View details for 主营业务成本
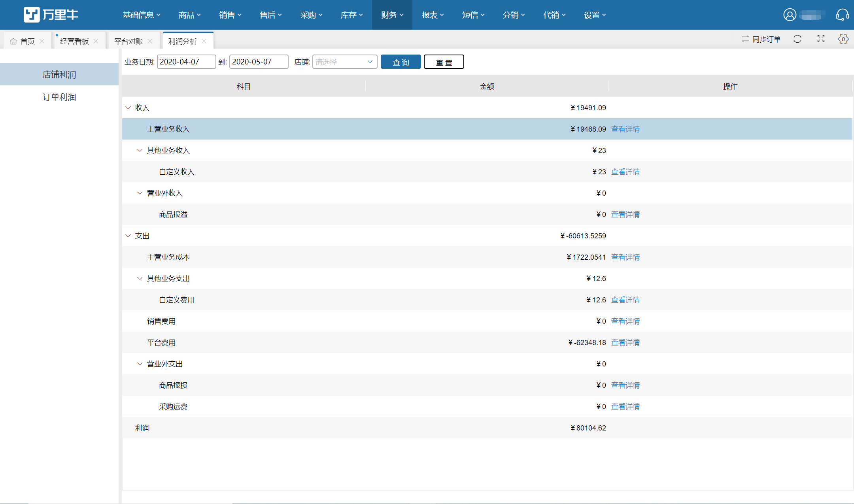 tap(625, 257)
